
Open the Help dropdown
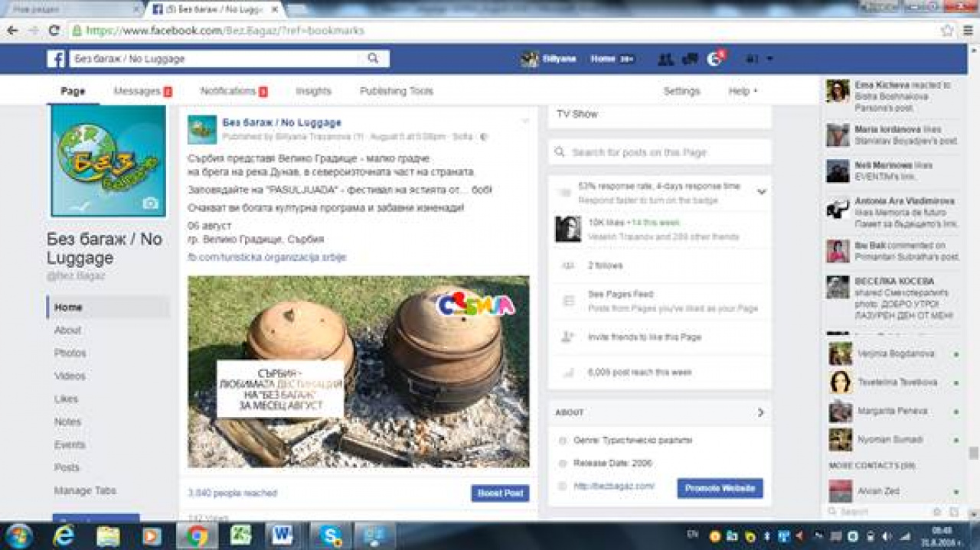pos(743,91)
